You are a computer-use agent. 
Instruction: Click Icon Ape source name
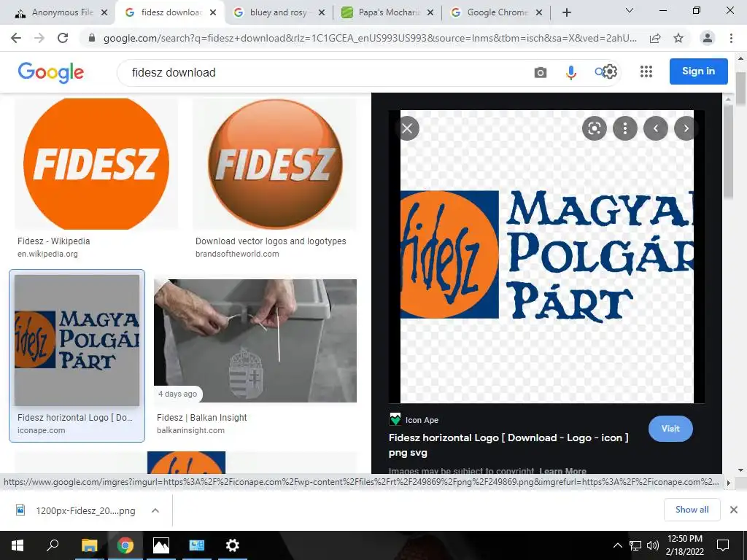pyautogui.click(x=422, y=420)
